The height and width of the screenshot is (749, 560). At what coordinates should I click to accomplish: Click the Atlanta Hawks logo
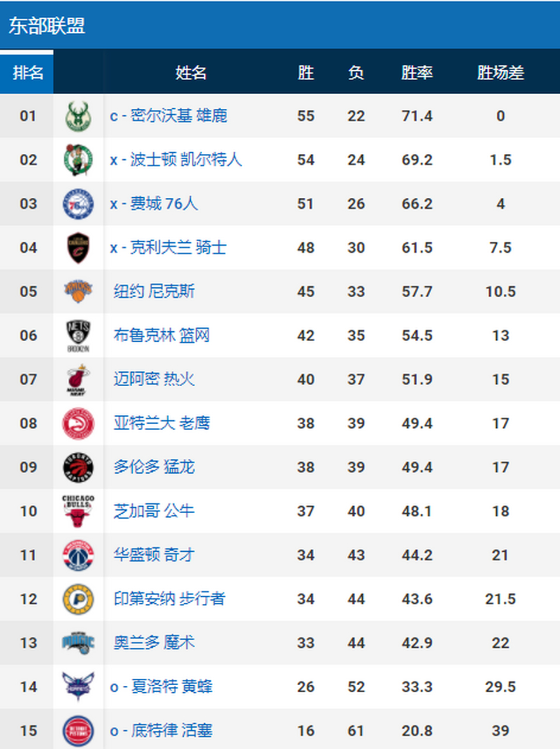pyautogui.click(x=79, y=423)
